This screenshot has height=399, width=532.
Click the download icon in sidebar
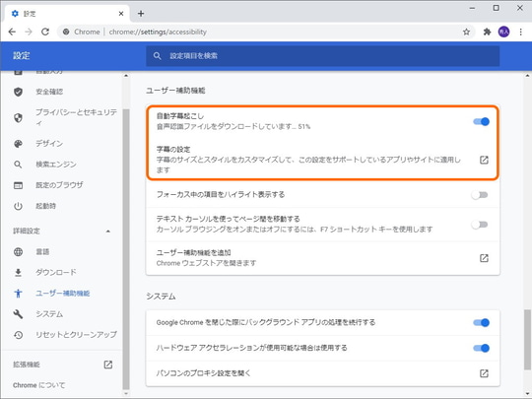click(x=19, y=273)
